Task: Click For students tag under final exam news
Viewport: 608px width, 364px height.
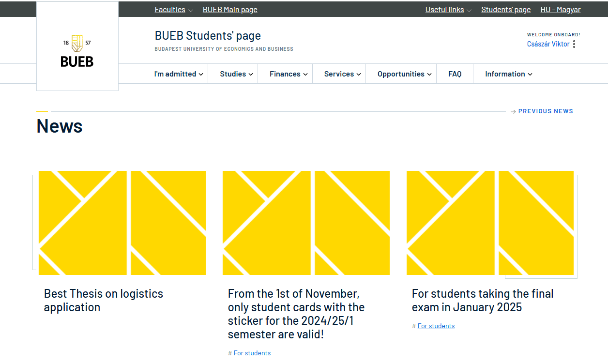Action: (x=436, y=326)
